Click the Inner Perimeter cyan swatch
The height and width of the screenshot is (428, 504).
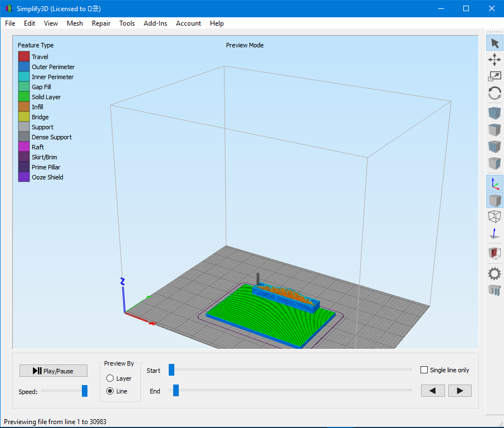[24, 76]
